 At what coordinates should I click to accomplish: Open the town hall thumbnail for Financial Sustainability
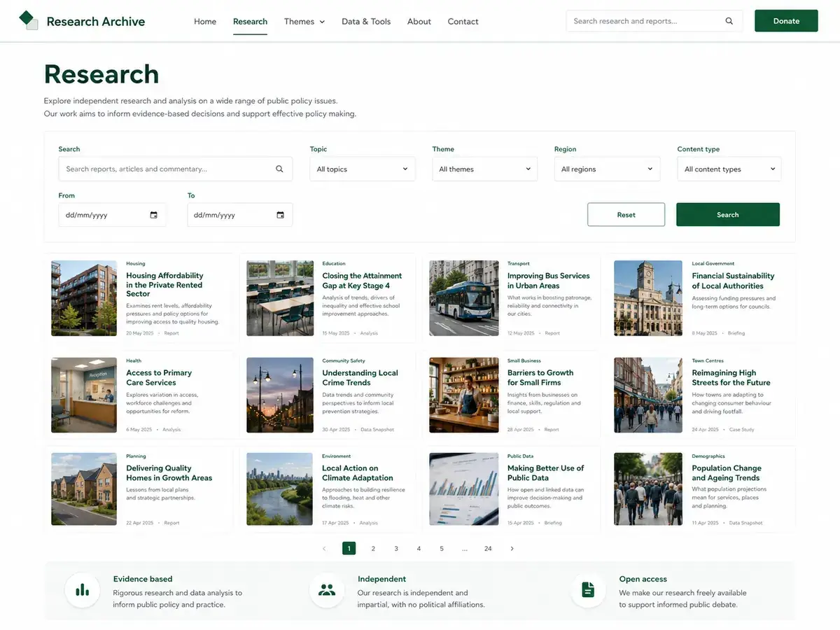tap(648, 297)
